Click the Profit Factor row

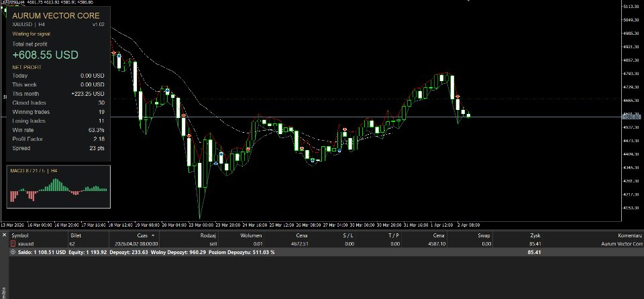coord(58,139)
